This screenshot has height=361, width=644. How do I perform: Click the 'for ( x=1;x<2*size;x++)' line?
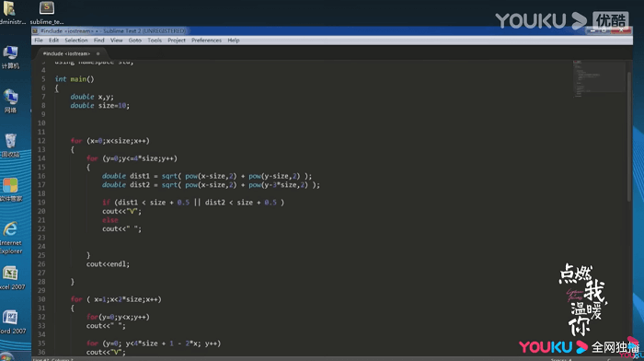pos(116,299)
